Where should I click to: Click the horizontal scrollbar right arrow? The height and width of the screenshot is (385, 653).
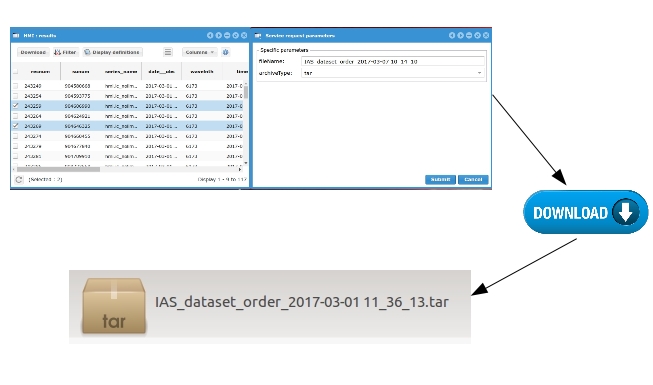(x=240, y=170)
